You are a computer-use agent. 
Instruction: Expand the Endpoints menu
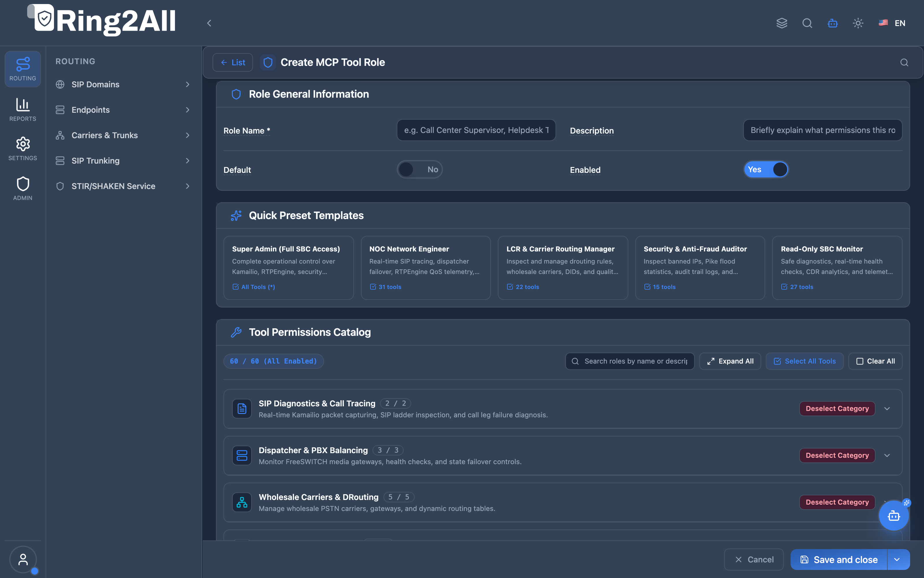(x=123, y=110)
